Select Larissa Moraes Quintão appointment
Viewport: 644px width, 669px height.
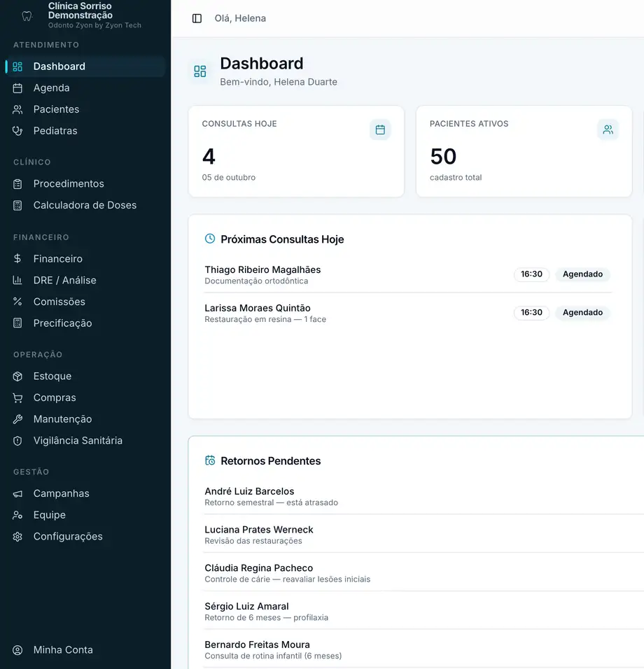[408, 314]
